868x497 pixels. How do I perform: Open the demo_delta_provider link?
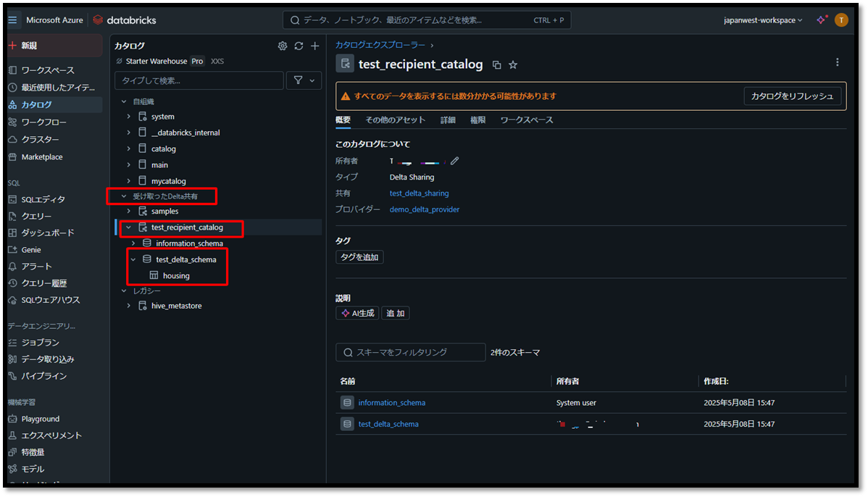[x=424, y=209]
